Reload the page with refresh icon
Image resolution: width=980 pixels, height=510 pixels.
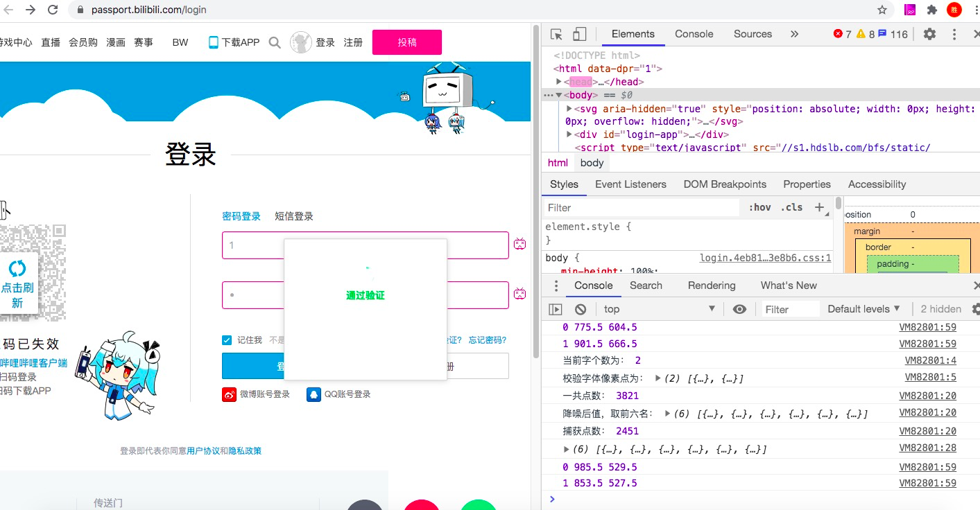53,10
